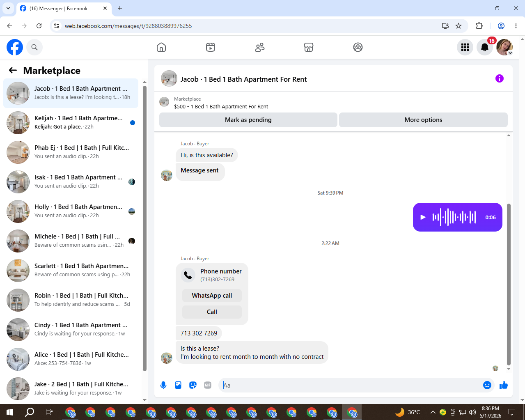This screenshot has height=420, width=525.
Task: Click the month to month lease message
Action: pos(252,353)
